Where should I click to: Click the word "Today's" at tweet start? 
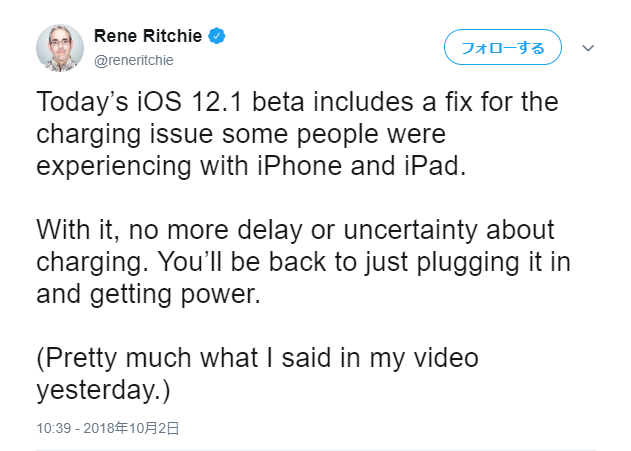(82, 101)
